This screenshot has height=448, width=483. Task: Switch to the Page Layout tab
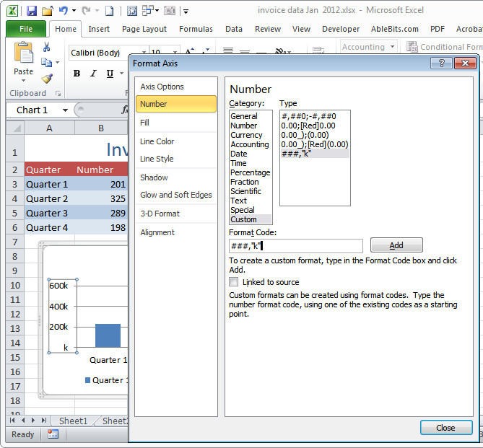pos(144,29)
